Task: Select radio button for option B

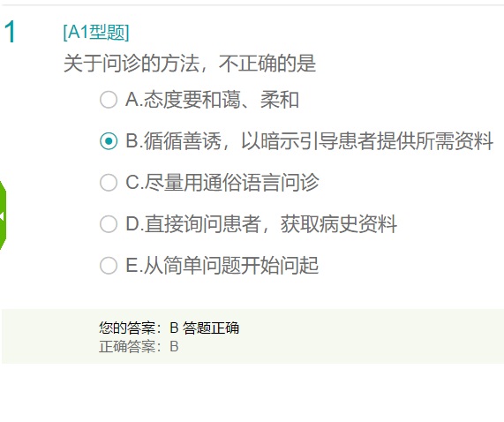Action: coord(109,141)
